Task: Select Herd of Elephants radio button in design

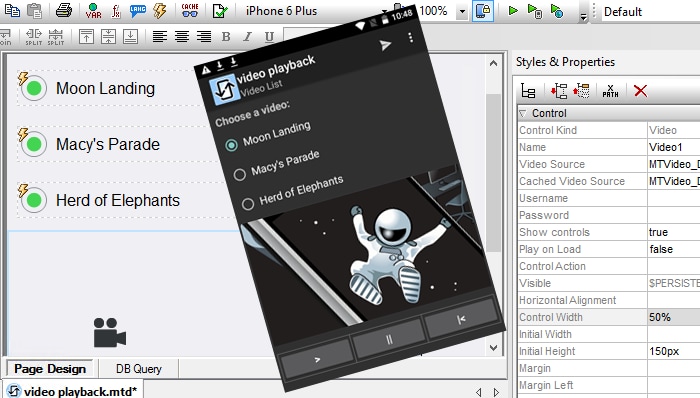Action: click(34, 200)
